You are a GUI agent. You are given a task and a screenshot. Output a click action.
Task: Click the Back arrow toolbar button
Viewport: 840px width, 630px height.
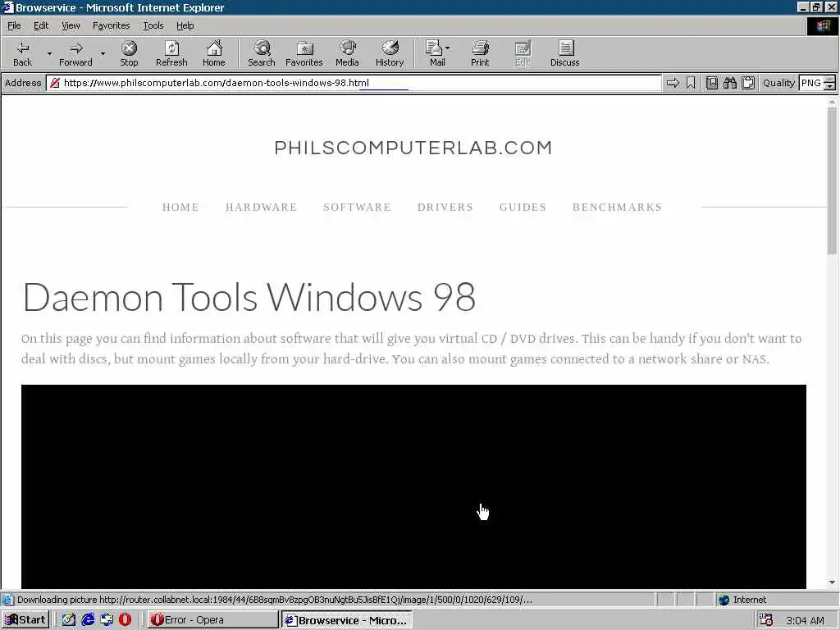coord(22,53)
